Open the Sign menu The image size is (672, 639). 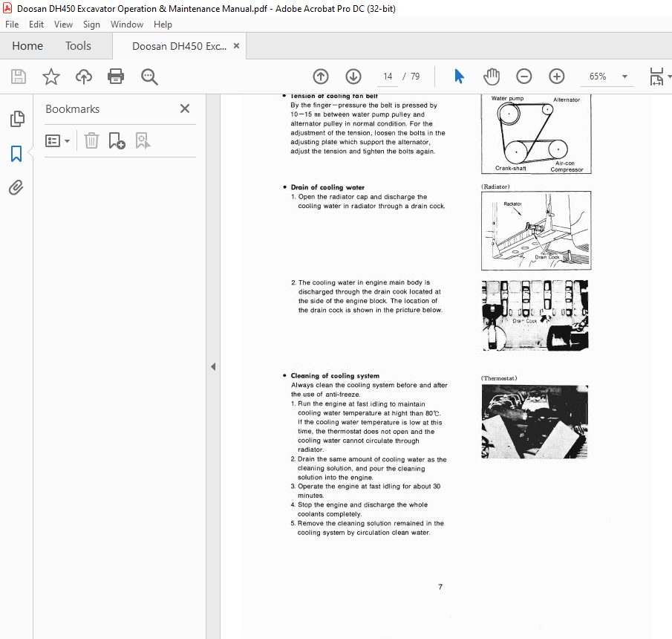coord(91,25)
